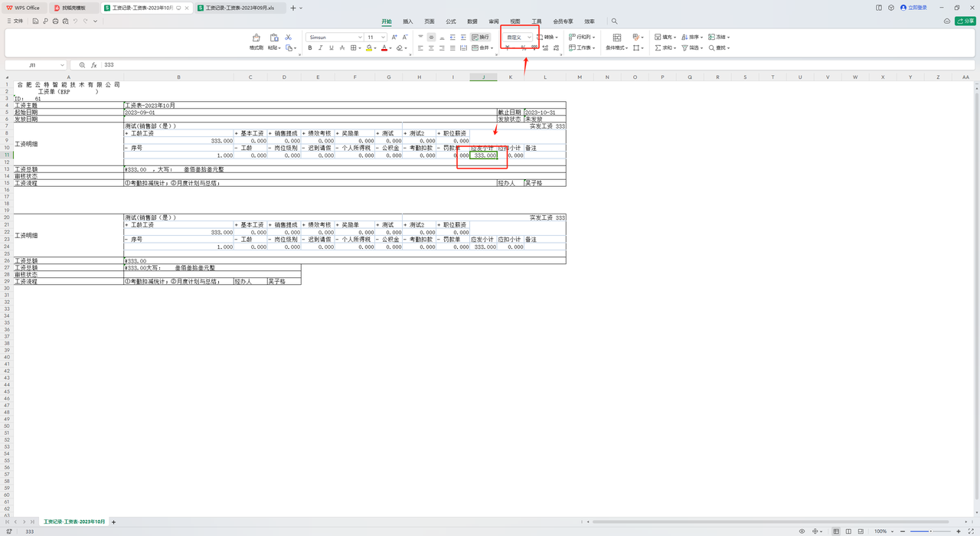Click the red font color A
Image resolution: width=980 pixels, height=536 pixels.
coord(384,48)
